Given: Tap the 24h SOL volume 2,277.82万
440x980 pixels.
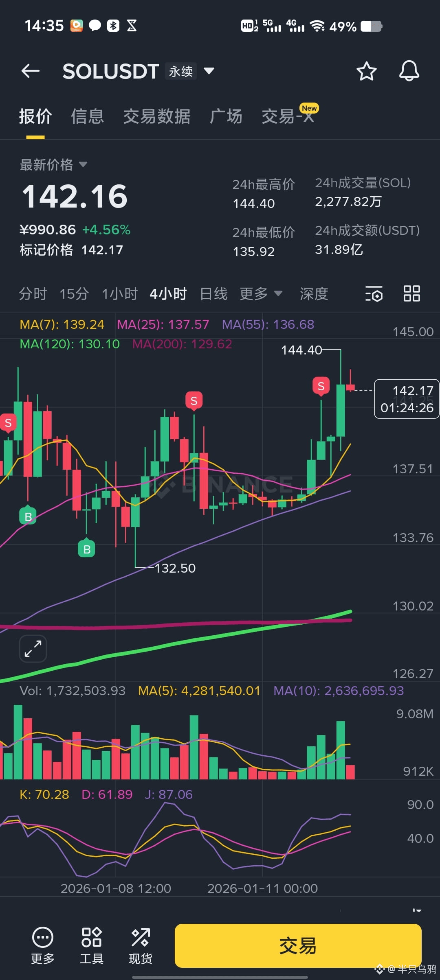Looking at the screenshot, I should [348, 201].
